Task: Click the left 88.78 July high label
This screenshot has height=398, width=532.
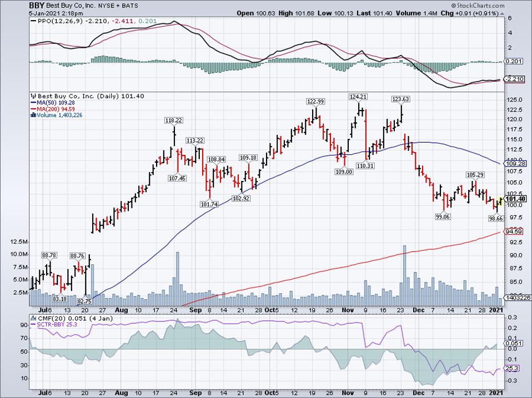Action: tap(49, 255)
